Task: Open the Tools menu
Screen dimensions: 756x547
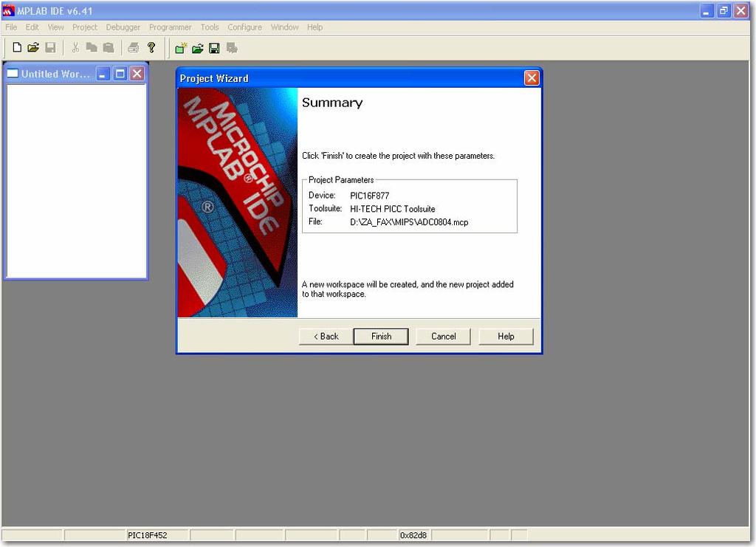Action: click(210, 27)
